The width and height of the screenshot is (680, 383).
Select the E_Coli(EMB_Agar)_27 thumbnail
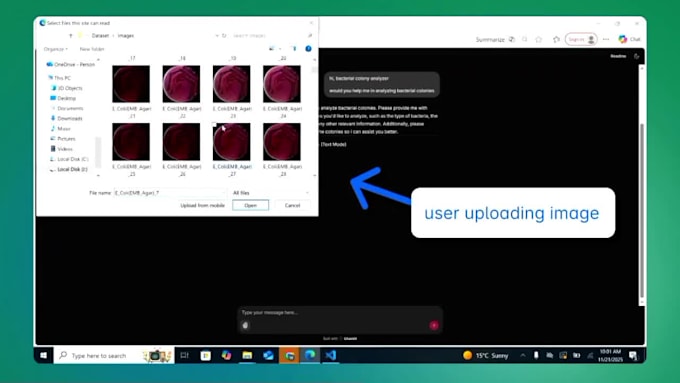[232, 141]
